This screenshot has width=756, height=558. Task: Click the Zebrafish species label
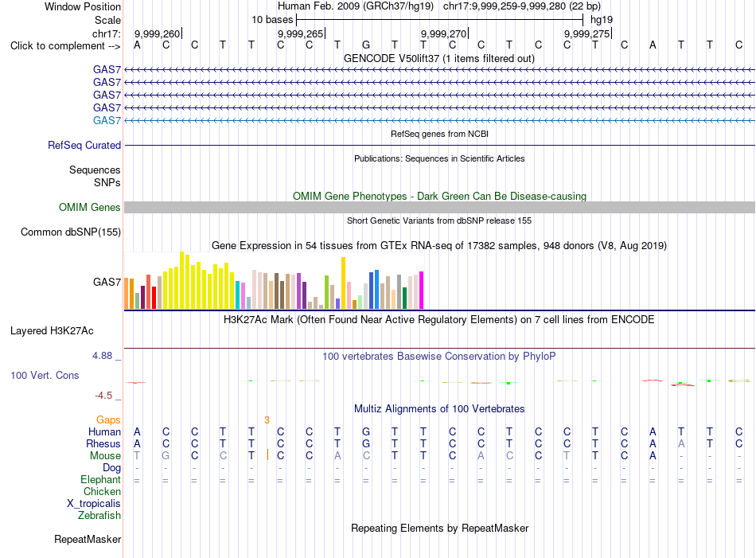click(99, 516)
